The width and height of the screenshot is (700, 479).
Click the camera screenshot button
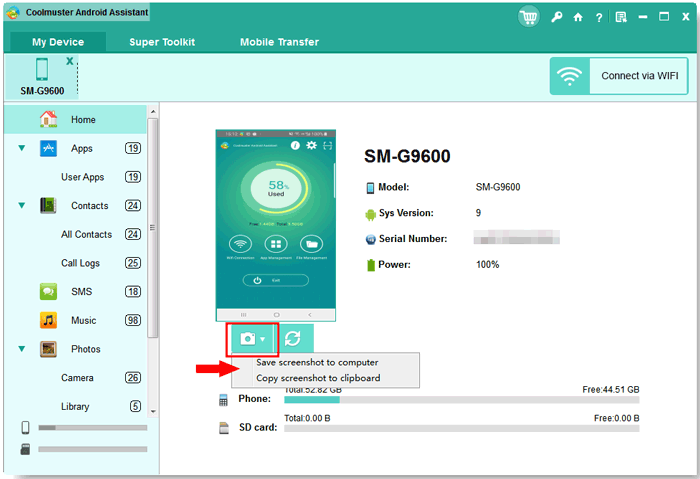[x=248, y=339]
